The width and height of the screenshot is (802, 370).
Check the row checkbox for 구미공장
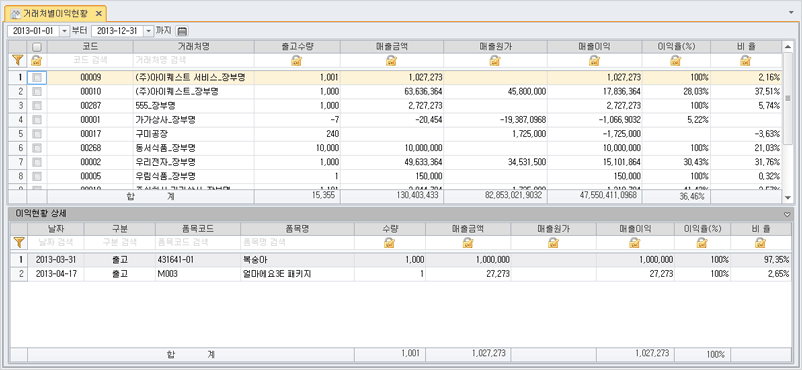click(36, 134)
